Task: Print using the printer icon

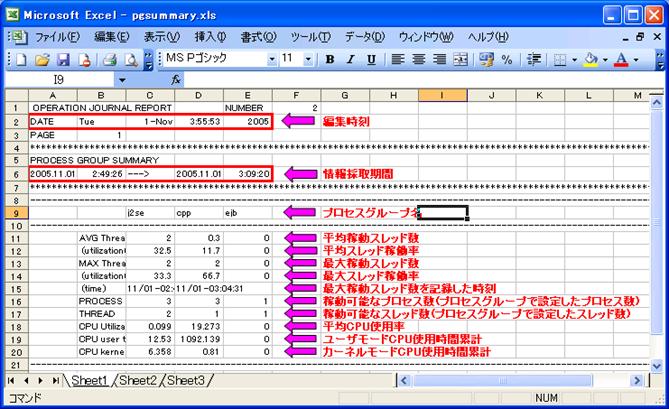Action: click(x=110, y=60)
